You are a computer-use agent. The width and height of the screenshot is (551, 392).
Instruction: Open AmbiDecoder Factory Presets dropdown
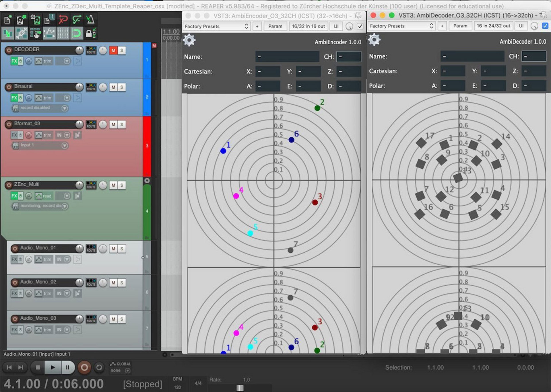click(401, 26)
